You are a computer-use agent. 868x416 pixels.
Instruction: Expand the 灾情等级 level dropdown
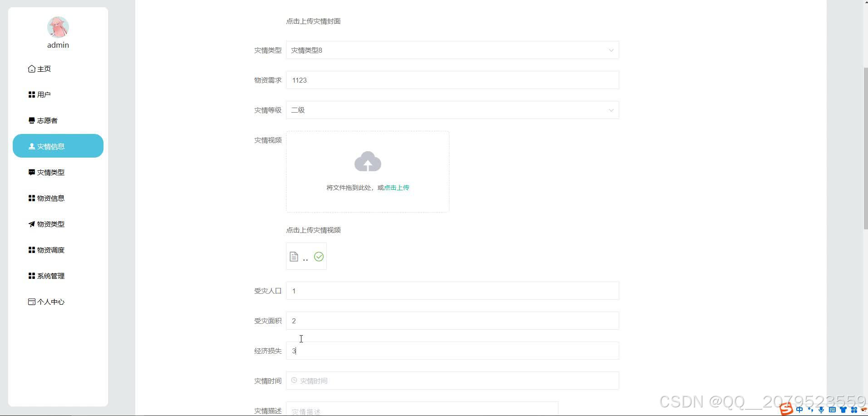pyautogui.click(x=452, y=110)
